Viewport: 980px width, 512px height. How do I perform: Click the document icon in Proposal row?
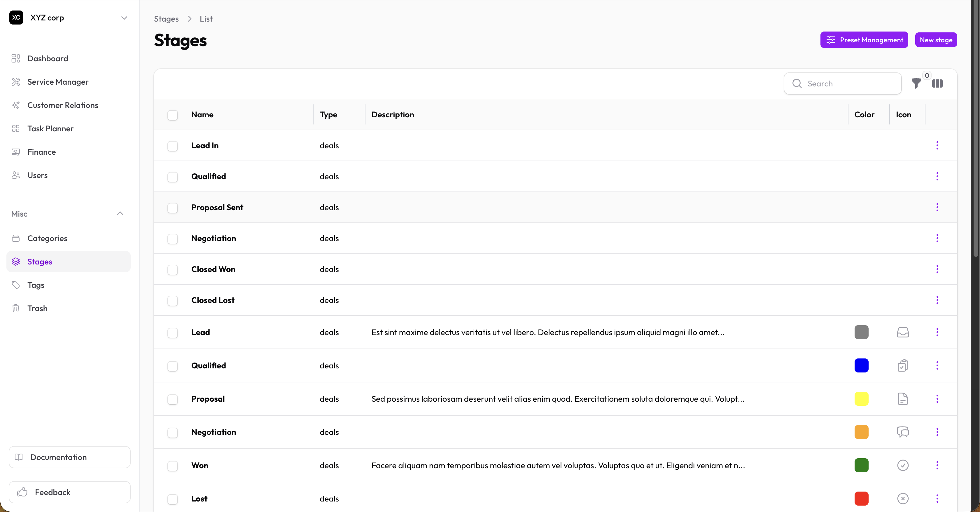point(902,399)
